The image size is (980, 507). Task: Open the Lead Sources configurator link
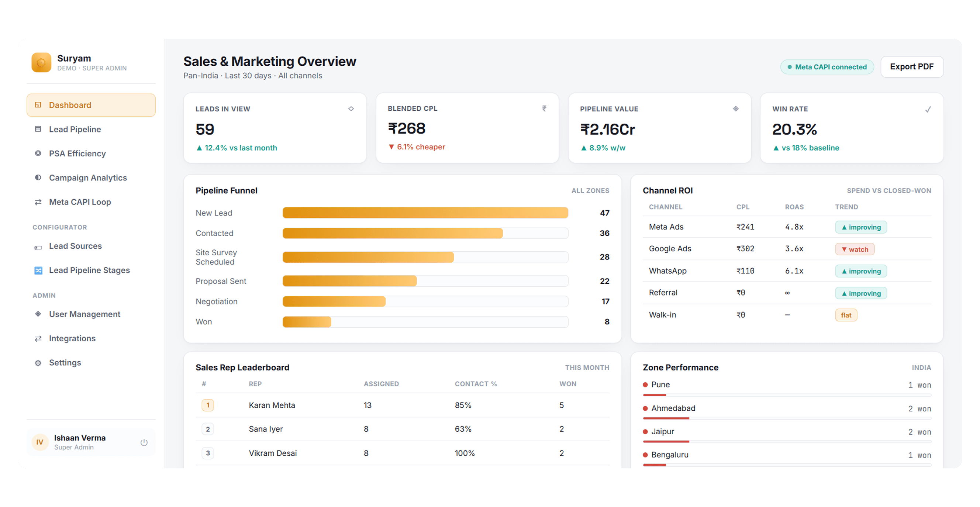point(91,246)
